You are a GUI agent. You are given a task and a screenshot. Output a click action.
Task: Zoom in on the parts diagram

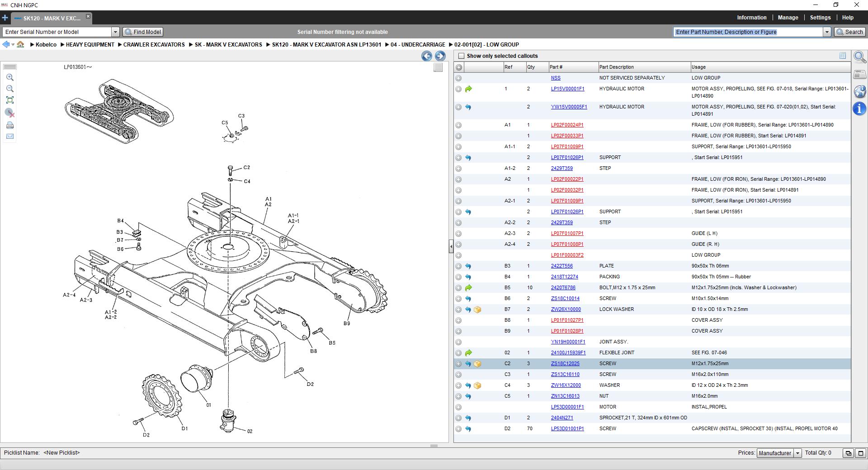10,78
